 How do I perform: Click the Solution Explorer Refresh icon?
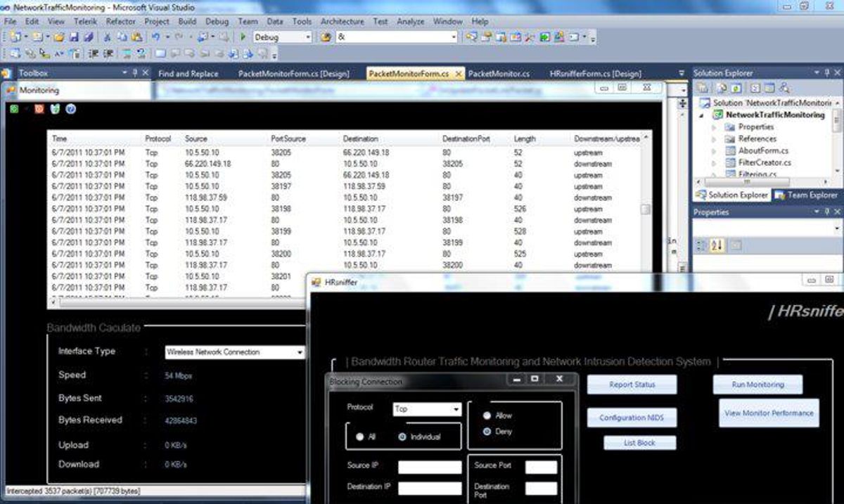[x=736, y=89]
